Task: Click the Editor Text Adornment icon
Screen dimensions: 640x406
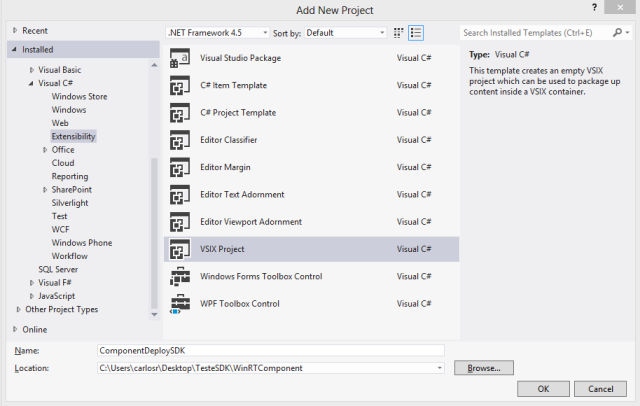Action: tap(180, 195)
